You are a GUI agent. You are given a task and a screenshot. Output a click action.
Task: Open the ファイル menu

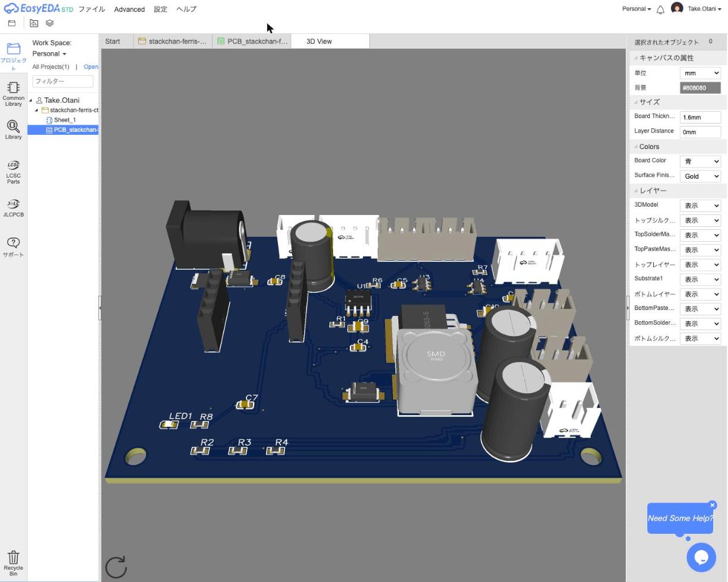tap(92, 10)
